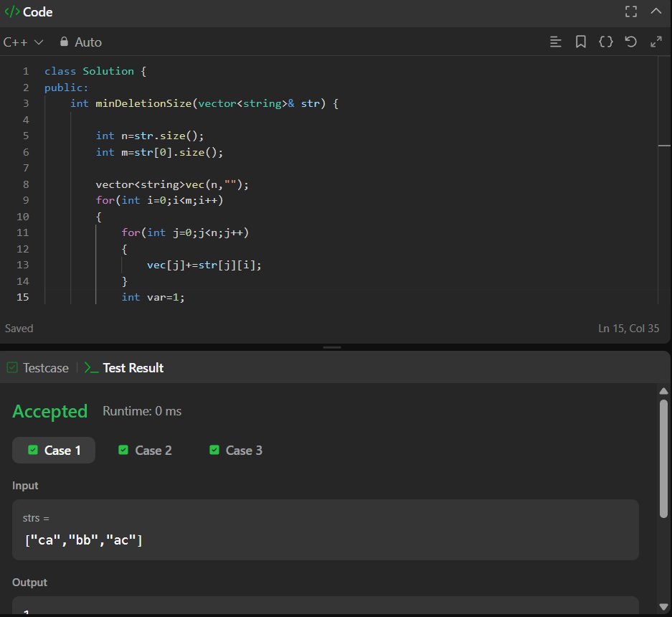The image size is (672, 617).
Task: Enter fullscreen using the square bracket icon
Action: click(x=630, y=11)
